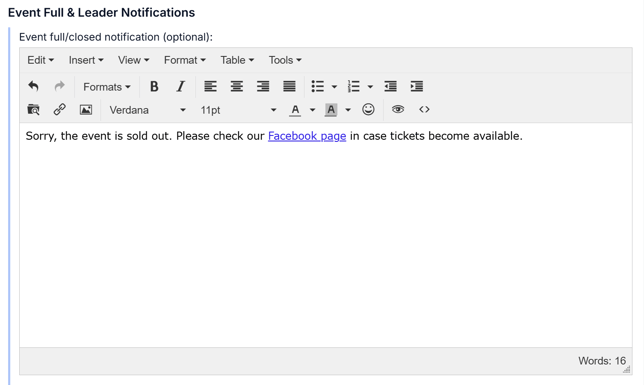Apply the text color
This screenshot has width=644, height=385.
pos(295,110)
